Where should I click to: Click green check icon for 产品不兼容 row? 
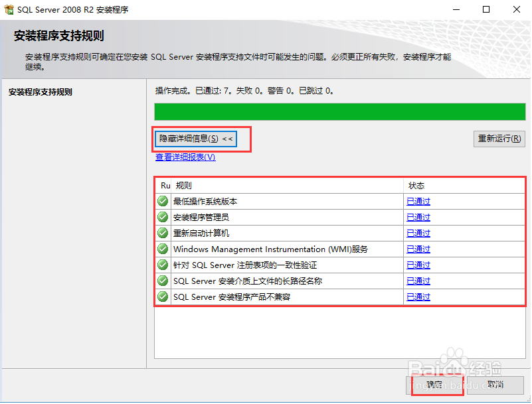[163, 297]
